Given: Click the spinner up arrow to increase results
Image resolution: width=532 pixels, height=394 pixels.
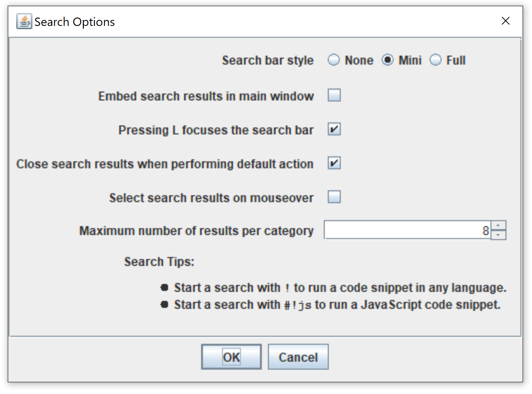Looking at the screenshot, I should pos(498,225).
